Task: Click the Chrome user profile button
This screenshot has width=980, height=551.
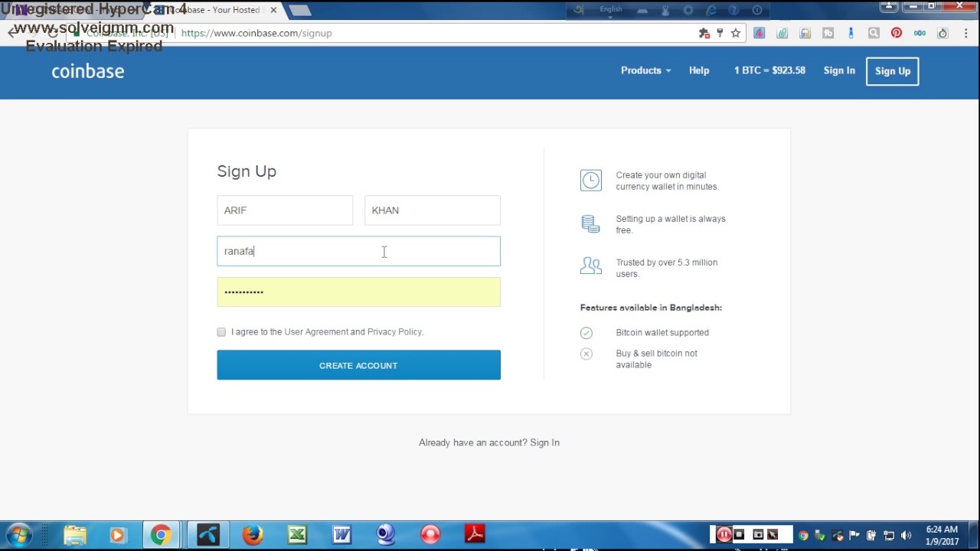Action: [888, 6]
